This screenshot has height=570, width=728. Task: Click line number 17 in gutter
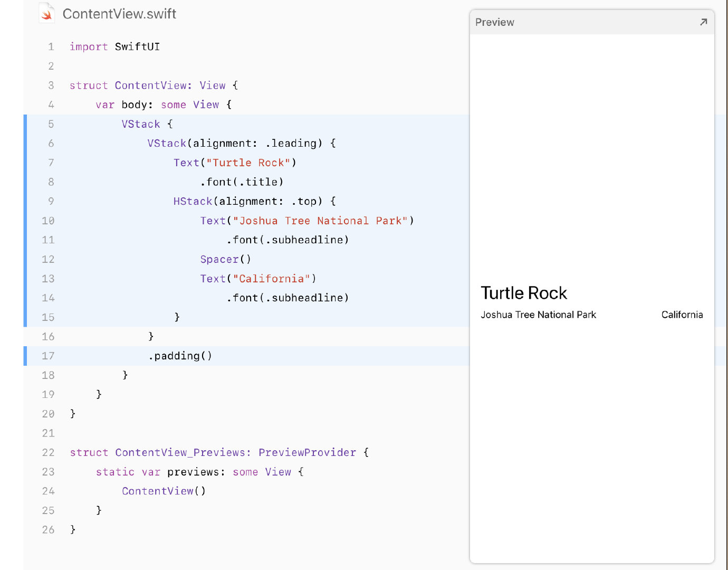pyautogui.click(x=48, y=356)
